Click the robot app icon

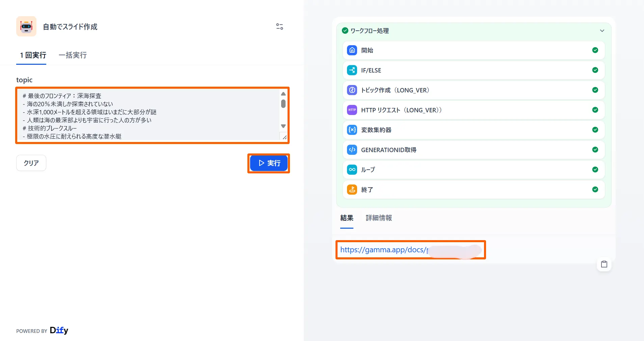tap(26, 26)
